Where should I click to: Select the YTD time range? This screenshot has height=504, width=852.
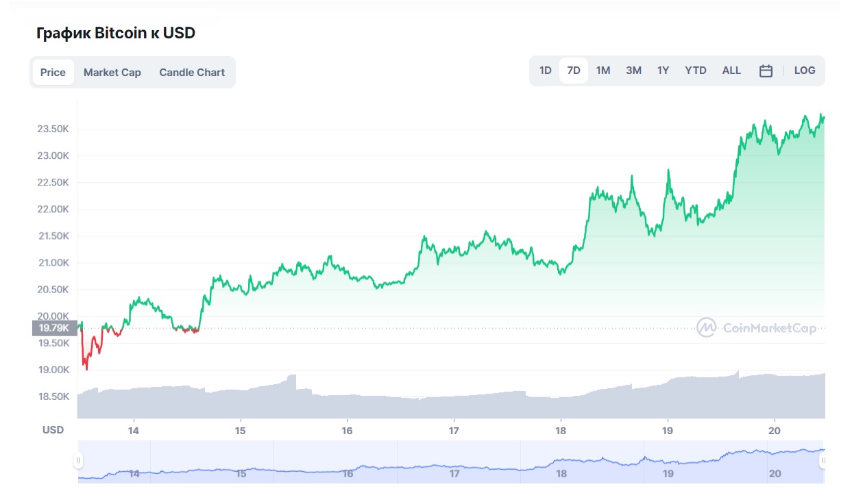point(695,70)
